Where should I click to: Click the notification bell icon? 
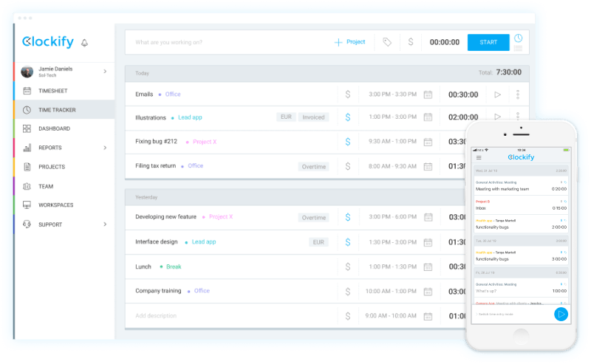click(84, 43)
